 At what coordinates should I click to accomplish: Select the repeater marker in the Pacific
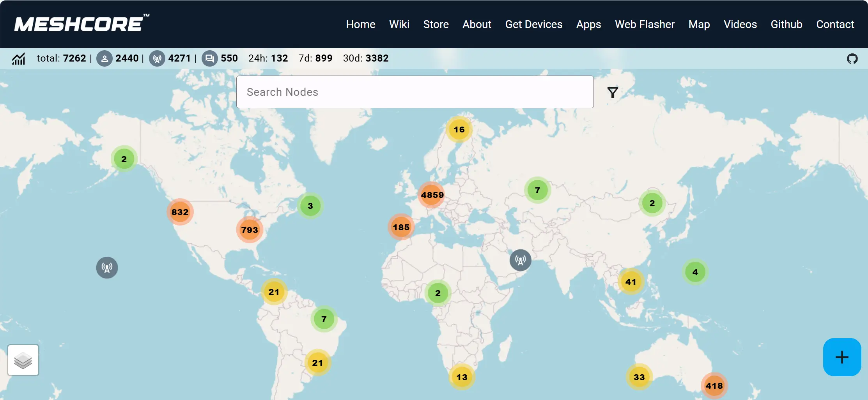[x=107, y=268]
